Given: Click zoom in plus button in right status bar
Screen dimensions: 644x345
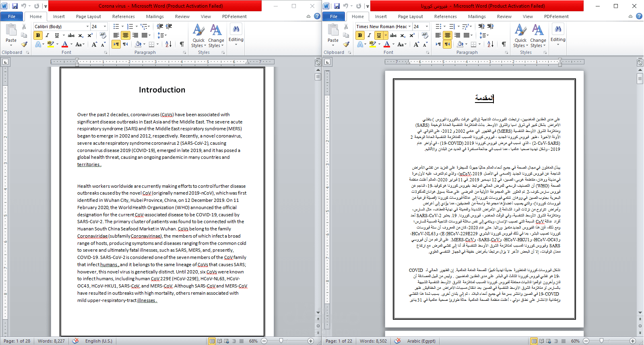Looking at the screenshot, I should 632,341.
